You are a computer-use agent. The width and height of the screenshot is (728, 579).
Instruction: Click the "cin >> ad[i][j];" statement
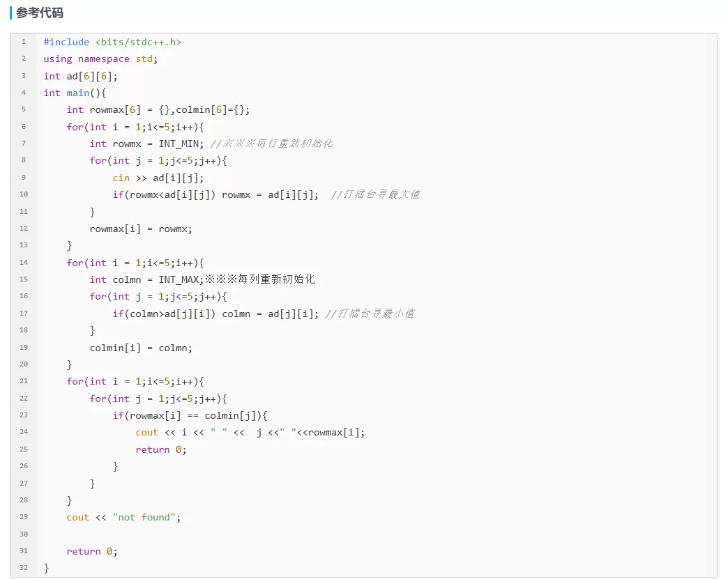tap(158, 178)
